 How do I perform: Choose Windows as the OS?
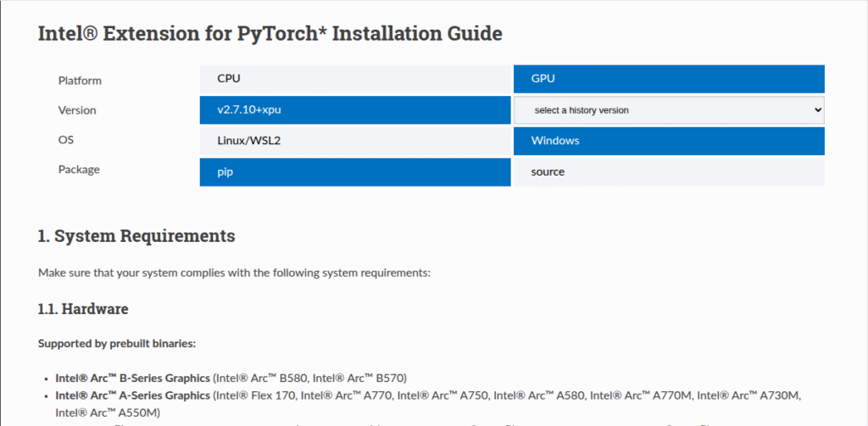(669, 141)
